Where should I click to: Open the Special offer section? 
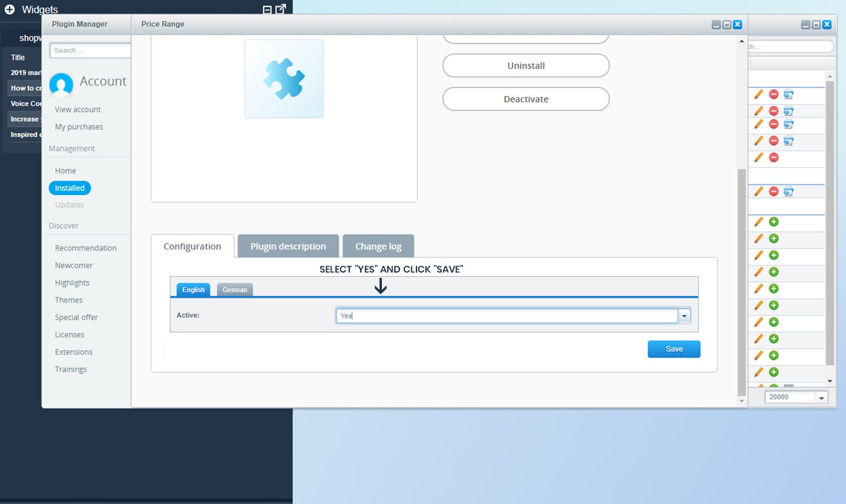pyautogui.click(x=76, y=318)
